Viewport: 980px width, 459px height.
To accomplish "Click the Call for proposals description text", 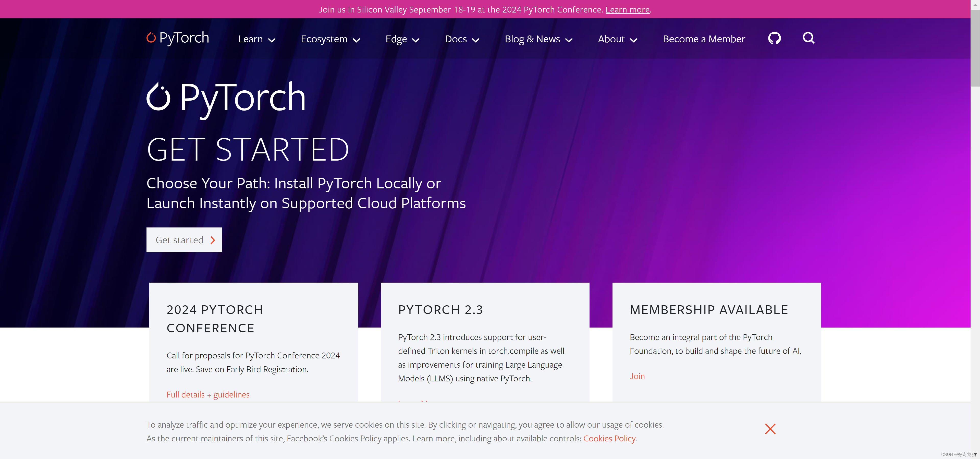I will (x=253, y=362).
